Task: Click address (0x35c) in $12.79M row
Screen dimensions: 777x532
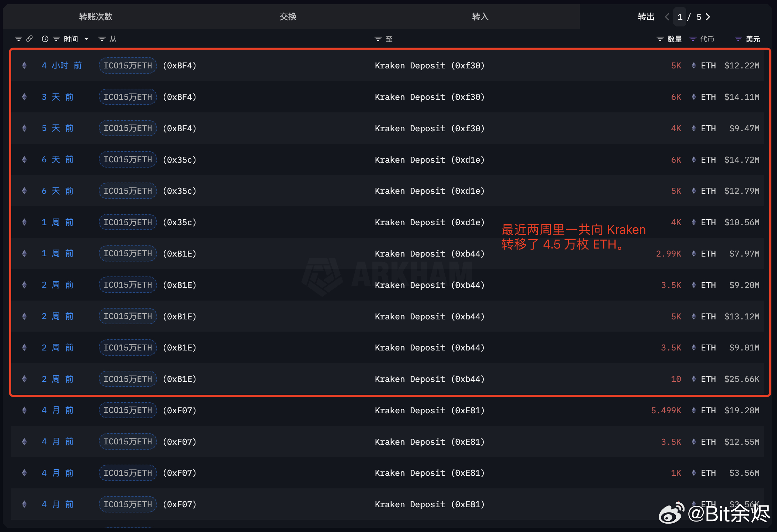Action: [x=179, y=191]
